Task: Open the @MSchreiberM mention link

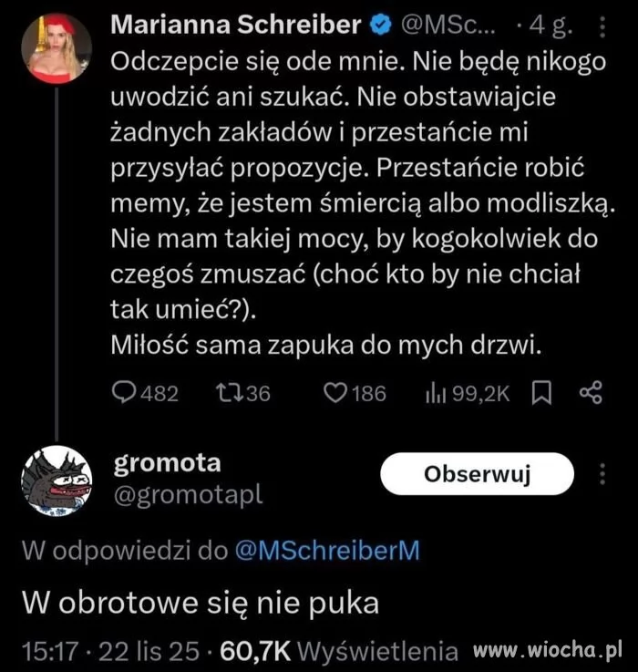Action: coord(327,551)
